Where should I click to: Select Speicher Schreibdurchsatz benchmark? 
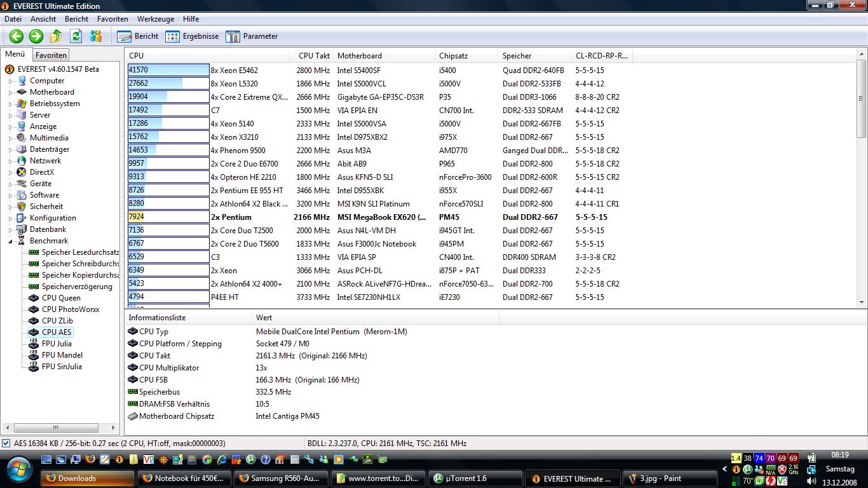click(x=74, y=263)
